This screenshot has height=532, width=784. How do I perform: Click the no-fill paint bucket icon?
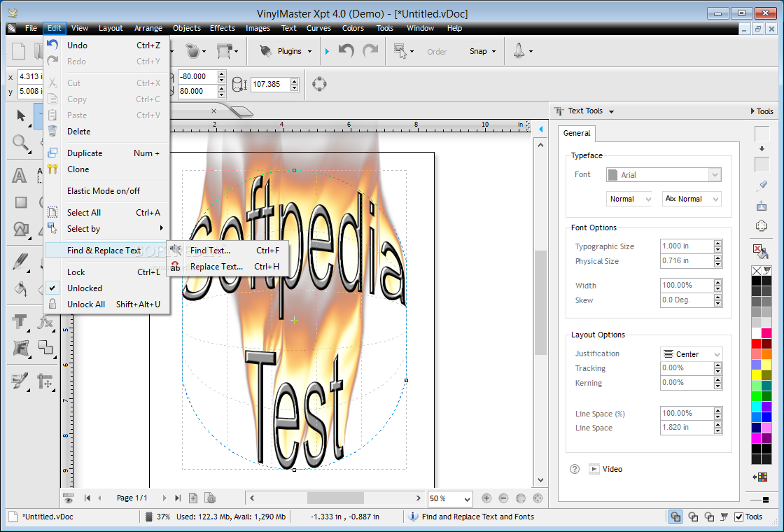click(x=761, y=251)
